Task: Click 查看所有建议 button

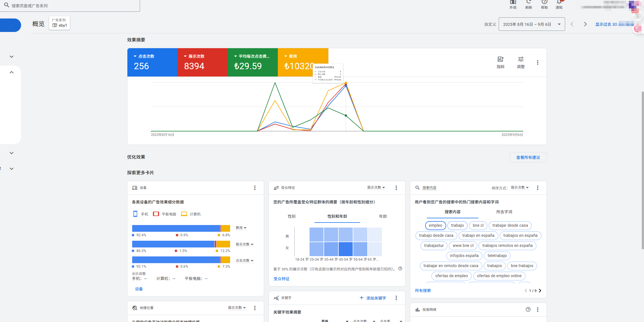Action: point(528,157)
